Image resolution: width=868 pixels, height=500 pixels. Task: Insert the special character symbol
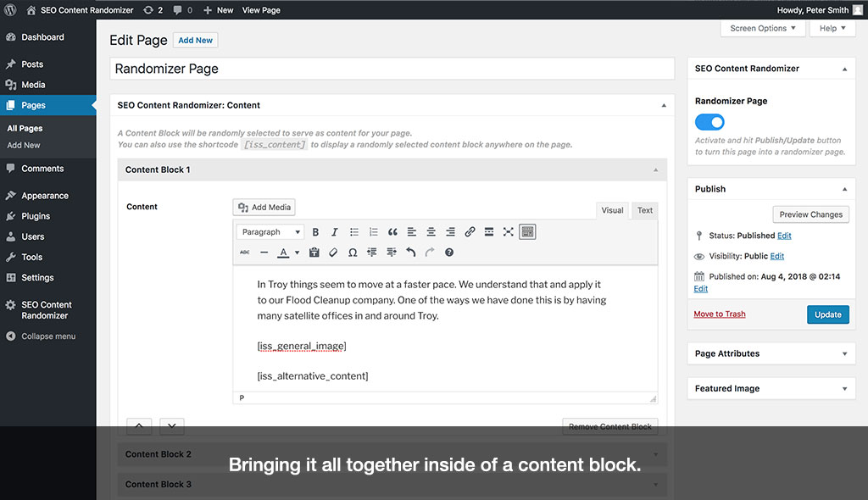pyautogui.click(x=353, y=252)
